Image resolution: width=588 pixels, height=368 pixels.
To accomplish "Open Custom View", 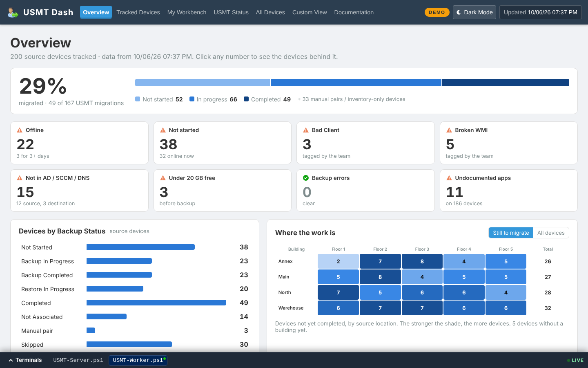I will point(310,12).
